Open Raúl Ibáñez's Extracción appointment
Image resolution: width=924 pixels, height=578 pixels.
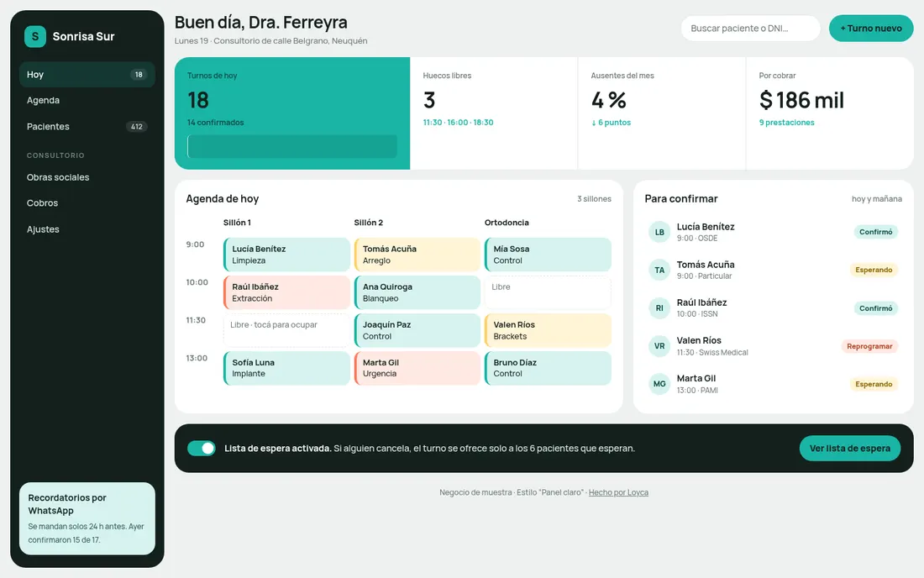point(286,292)
